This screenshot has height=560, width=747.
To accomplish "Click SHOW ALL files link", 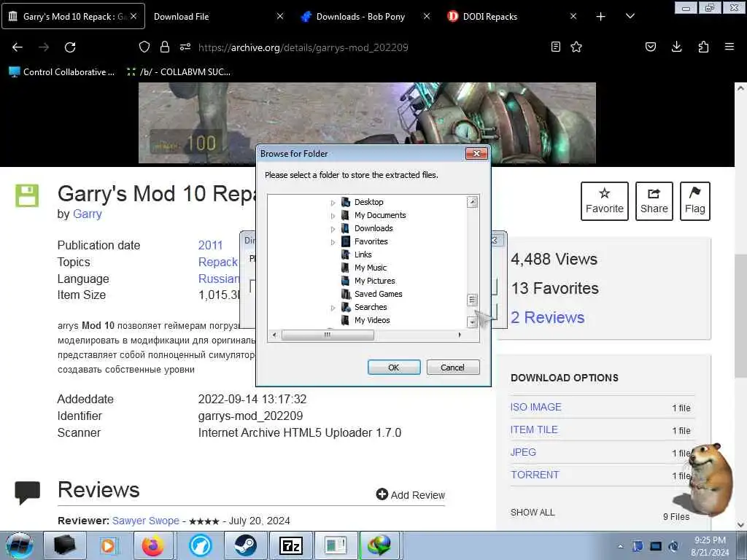I will pyautogui.click(x=532, y=513).
